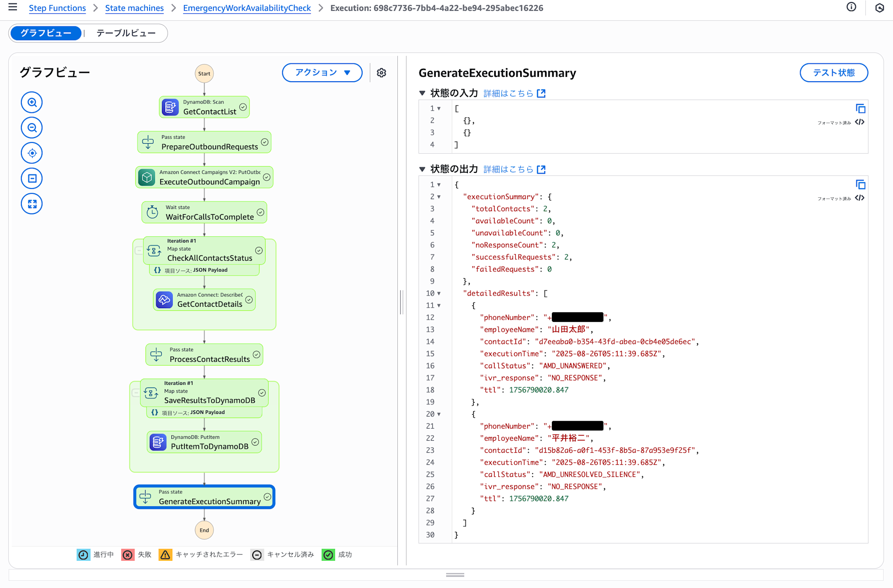Click the Start node
The image size is (893, 588).
pos(204,74)
